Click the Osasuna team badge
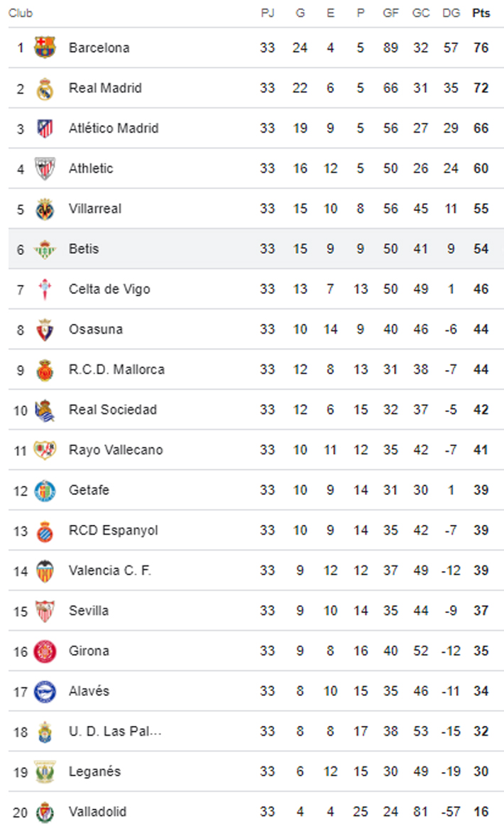This screenshot has width=504, height=826. [x=45, y=330]
